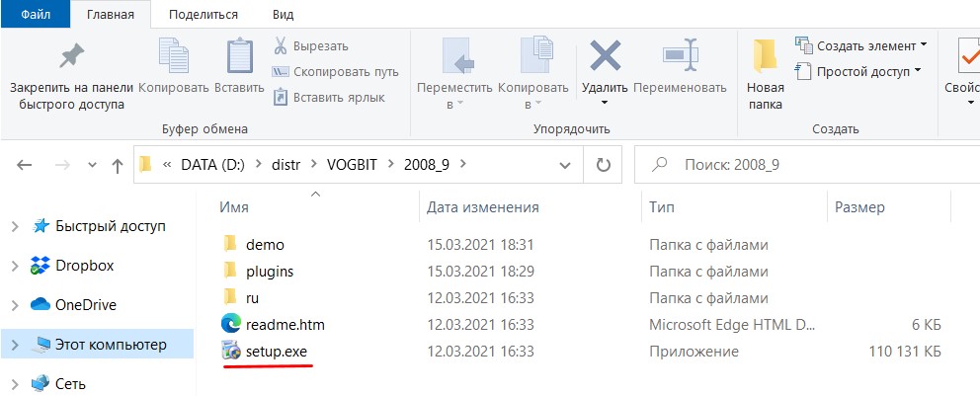The height and width of the screenshot is (396, 980).
Task: Open recent locations dropdown arrow
Action: (93, 166)
